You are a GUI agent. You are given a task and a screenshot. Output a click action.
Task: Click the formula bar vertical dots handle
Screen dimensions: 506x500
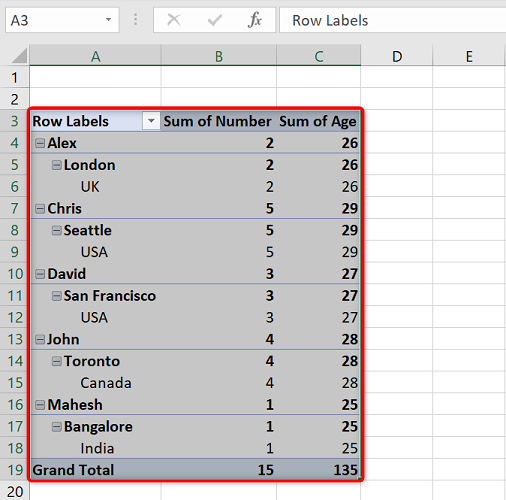pos(135,19)
